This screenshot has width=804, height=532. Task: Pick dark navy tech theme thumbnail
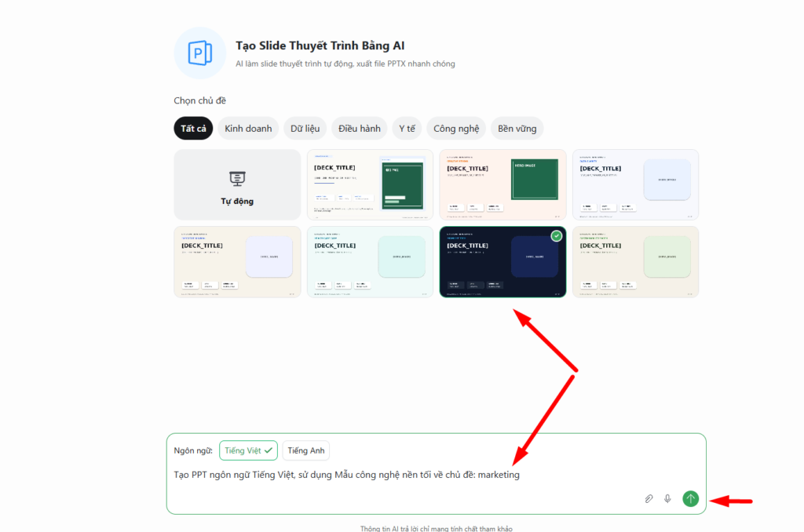(x=503, y=262)
